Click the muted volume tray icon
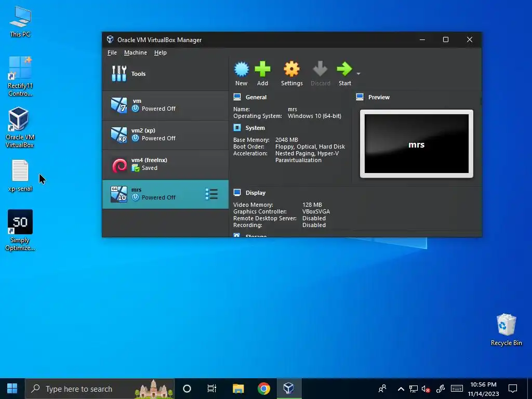The width and height of the screenshot is (532, 399). [x=426, y=389]
